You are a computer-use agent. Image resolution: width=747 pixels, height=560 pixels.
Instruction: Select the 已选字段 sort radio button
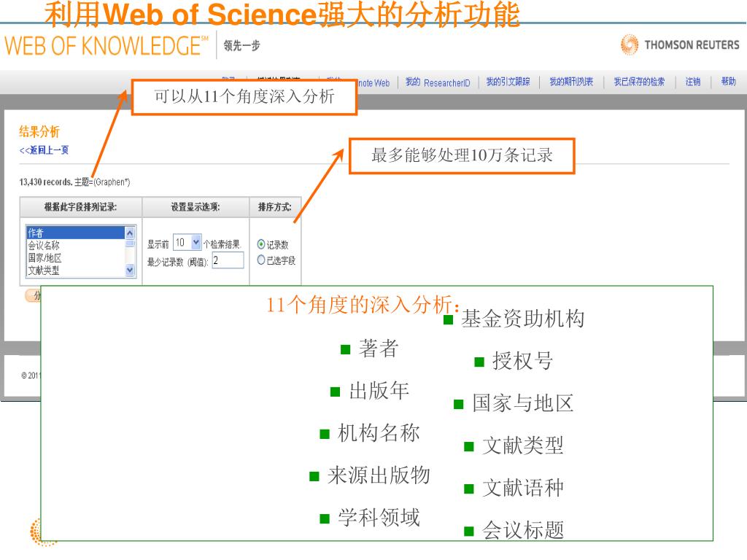(261, 260)
